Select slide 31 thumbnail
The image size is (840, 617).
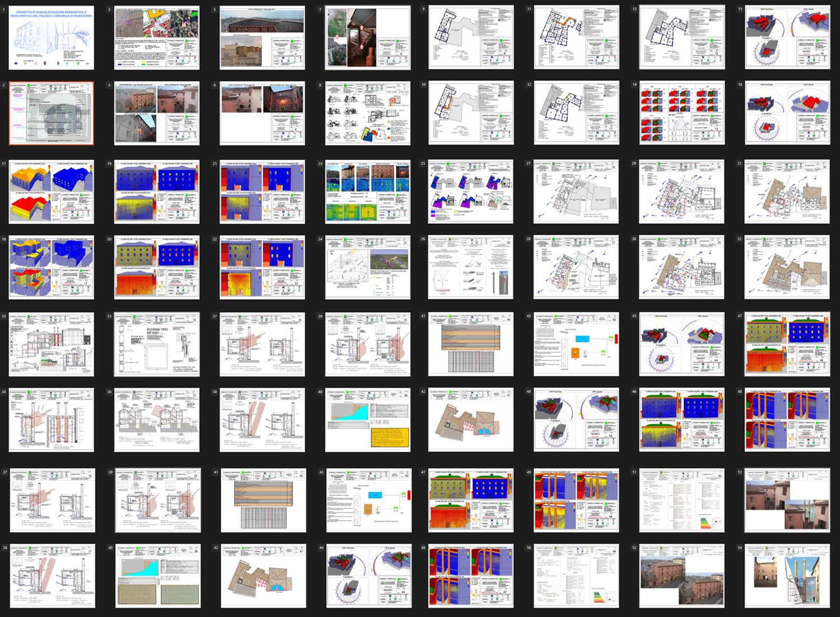pos(787,192)
